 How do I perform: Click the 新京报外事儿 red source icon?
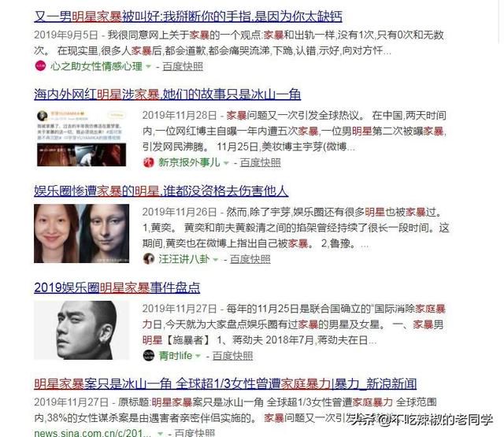click(x=149, y=162)
